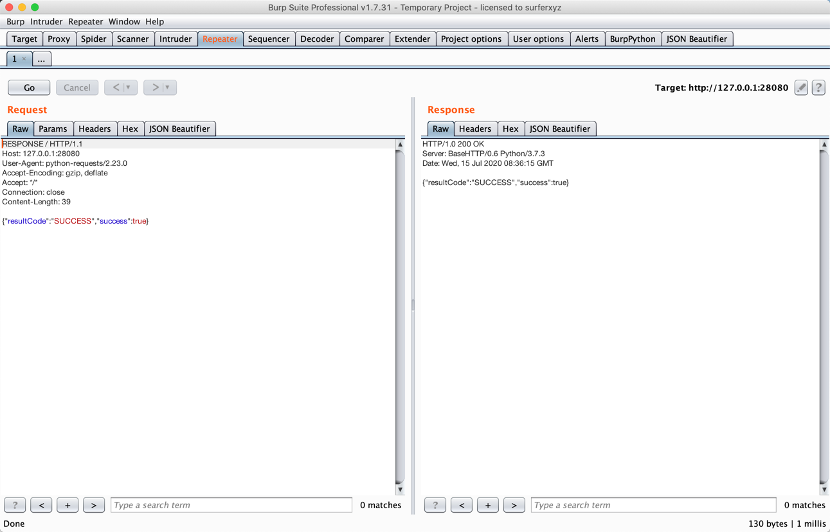Viewport: 830px width, 532px height.
Task: Open the Window menu
Action: pyautogui.click(x=124, y=22)
